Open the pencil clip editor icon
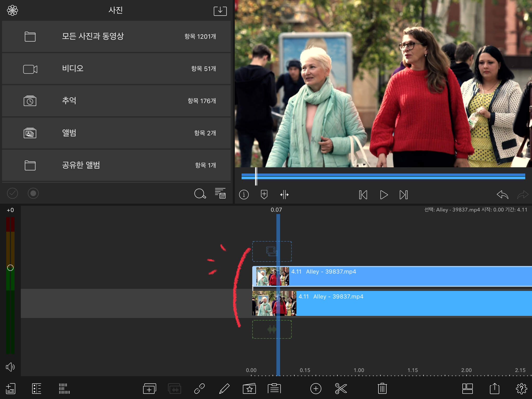 [x=224, y=389]
